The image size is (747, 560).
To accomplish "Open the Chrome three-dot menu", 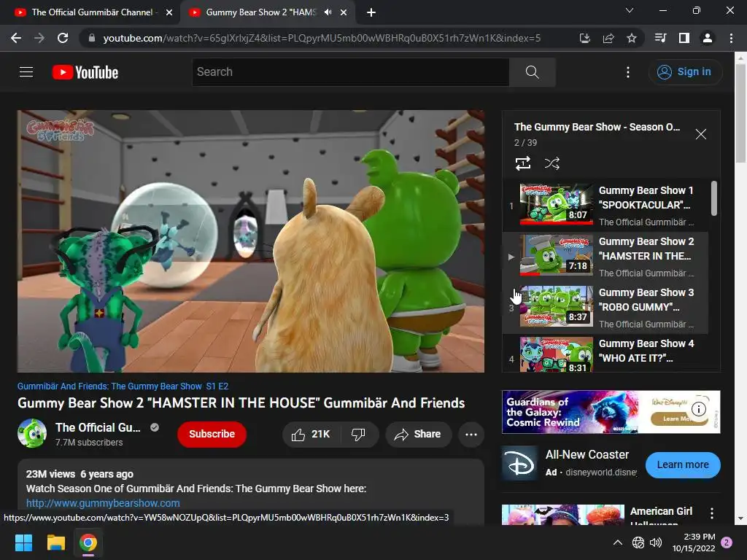I will 731,38.
